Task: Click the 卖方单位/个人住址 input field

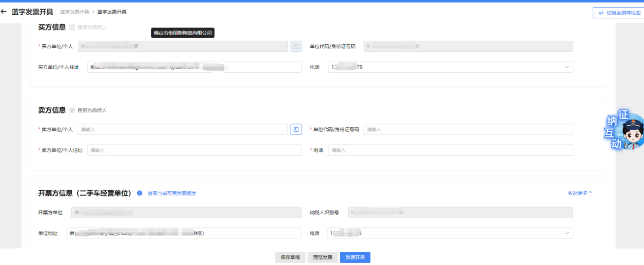Action: pos(194,151)
